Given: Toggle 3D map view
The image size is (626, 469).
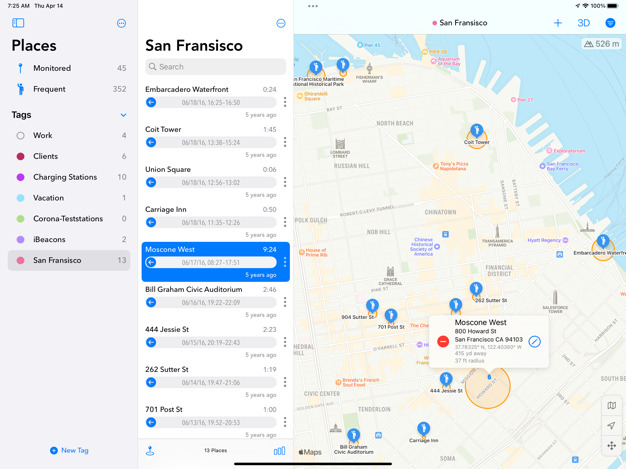Looking at the screenshot, I should pos(584,23).
